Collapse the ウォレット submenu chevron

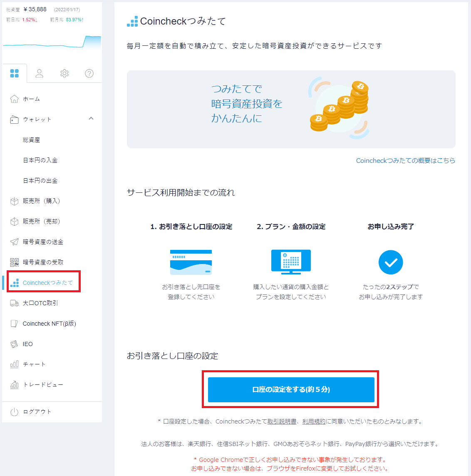tap(91, 118)
